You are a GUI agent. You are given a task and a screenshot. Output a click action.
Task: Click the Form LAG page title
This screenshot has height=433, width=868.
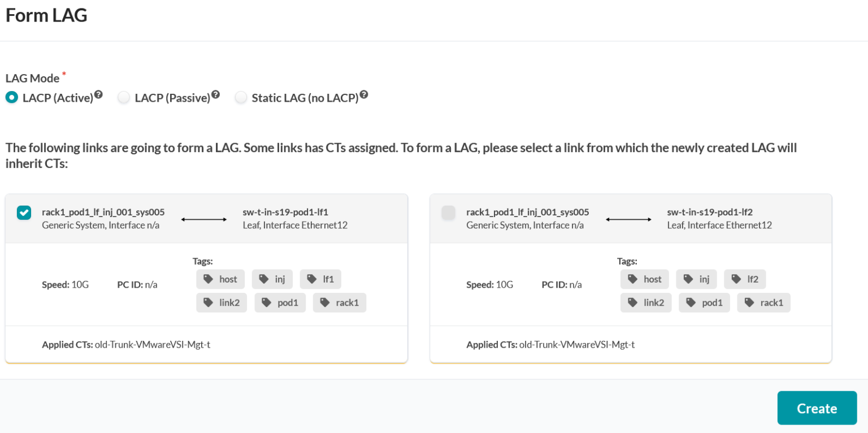[46, 15]
